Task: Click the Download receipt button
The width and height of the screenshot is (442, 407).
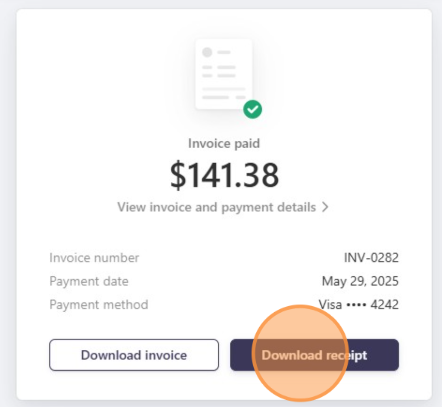Action: click(x=314, y=355)
